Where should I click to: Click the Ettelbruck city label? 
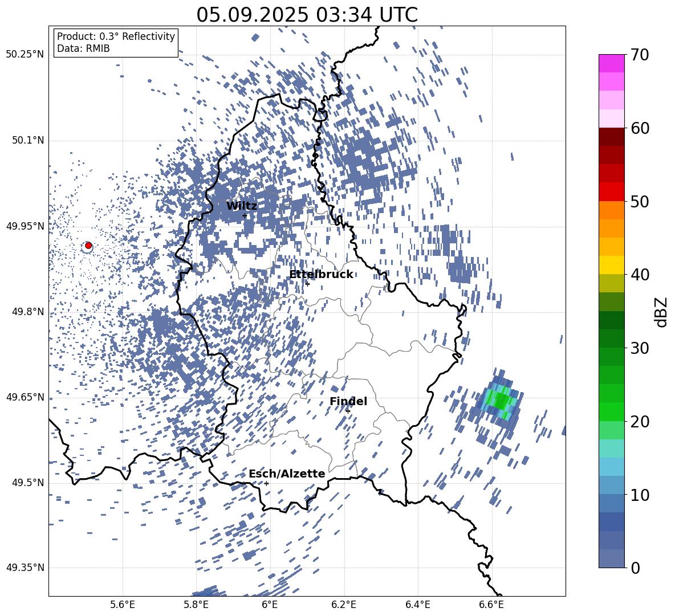321,275
